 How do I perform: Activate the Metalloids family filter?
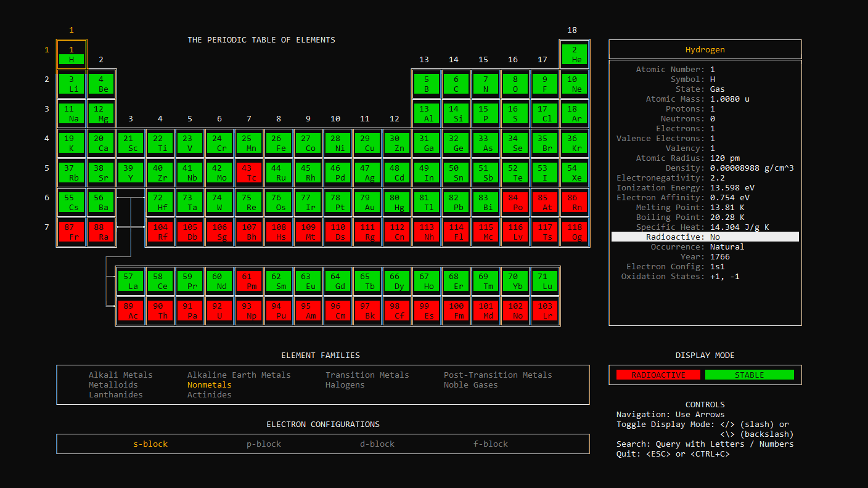coord(113,384)
